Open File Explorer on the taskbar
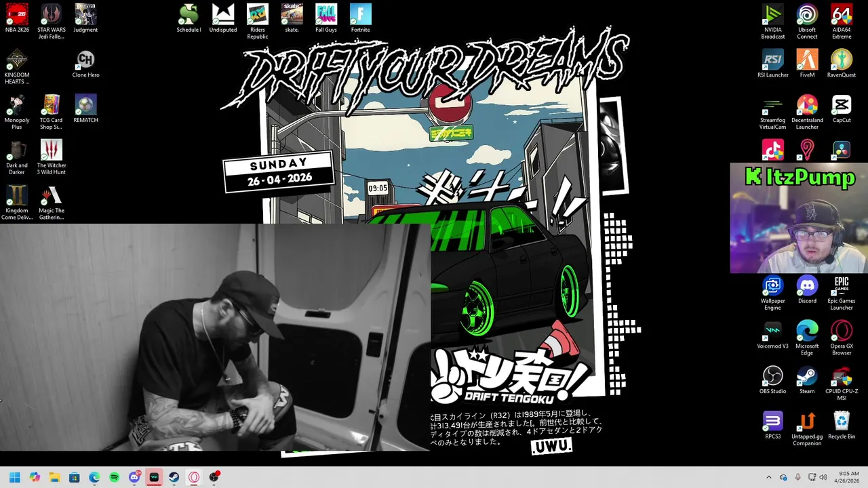Image resolution: width=868 pixels, height=488 pixels. pyautogui.click(x=54, y=477)
